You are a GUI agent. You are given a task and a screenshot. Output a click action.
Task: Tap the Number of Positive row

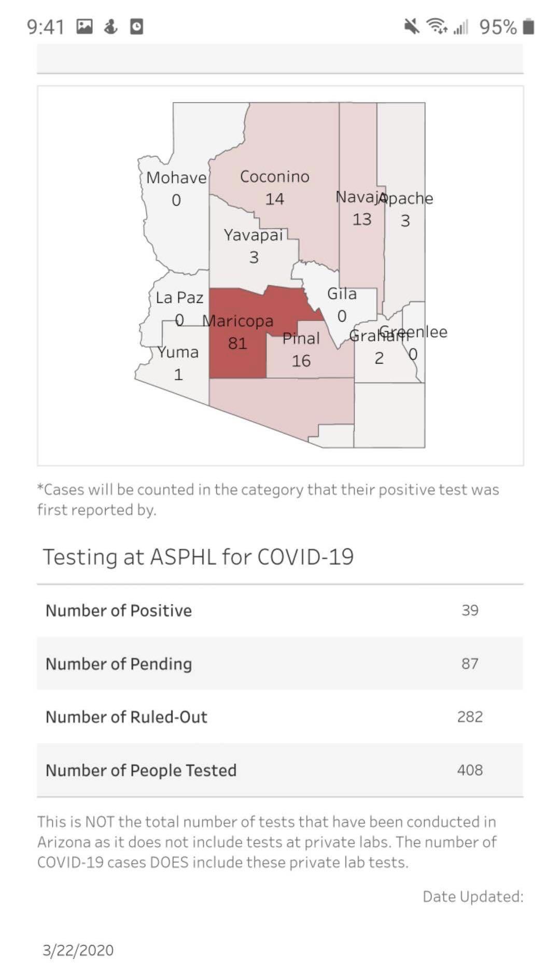280,611
